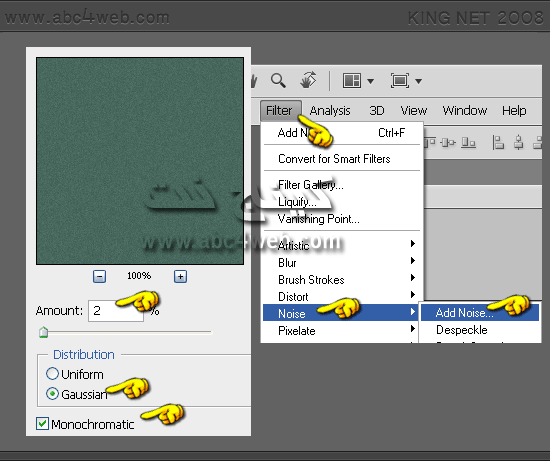Toggle the Monochromatic checkbox

click(x=42, y=423)
